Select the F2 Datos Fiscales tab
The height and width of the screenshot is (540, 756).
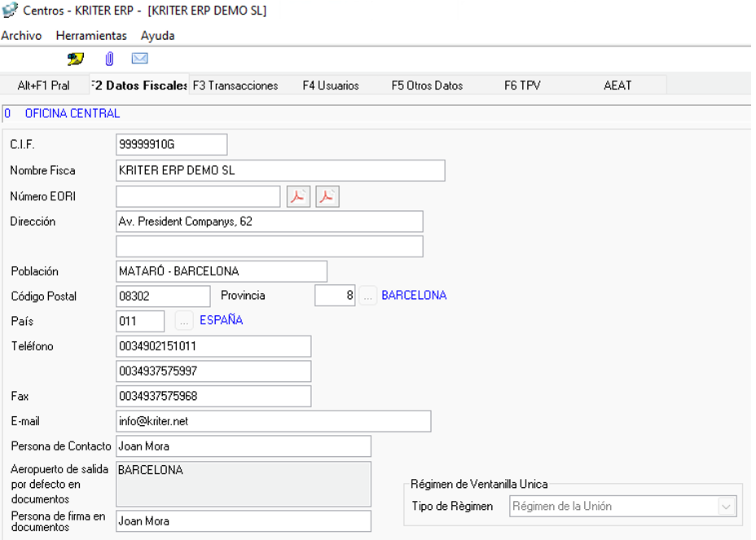pyautogui.click(x=138, y=86)
